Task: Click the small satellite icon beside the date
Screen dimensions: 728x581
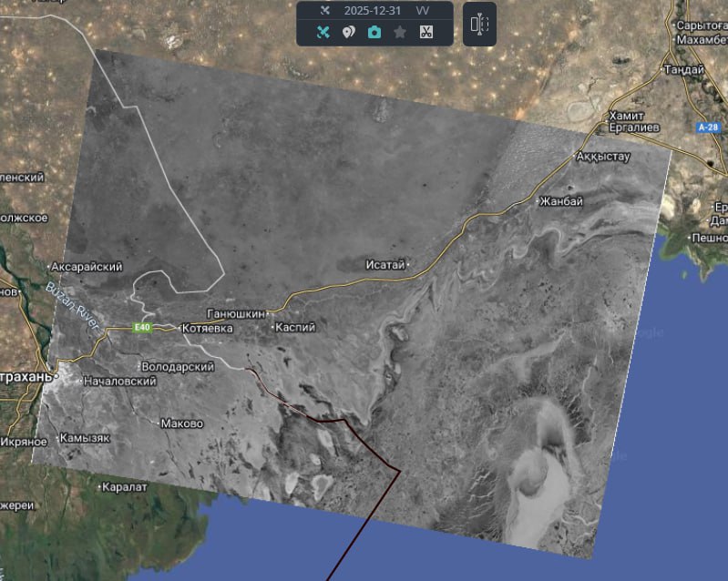Action: pyautogui.click(x=325, y=10)
